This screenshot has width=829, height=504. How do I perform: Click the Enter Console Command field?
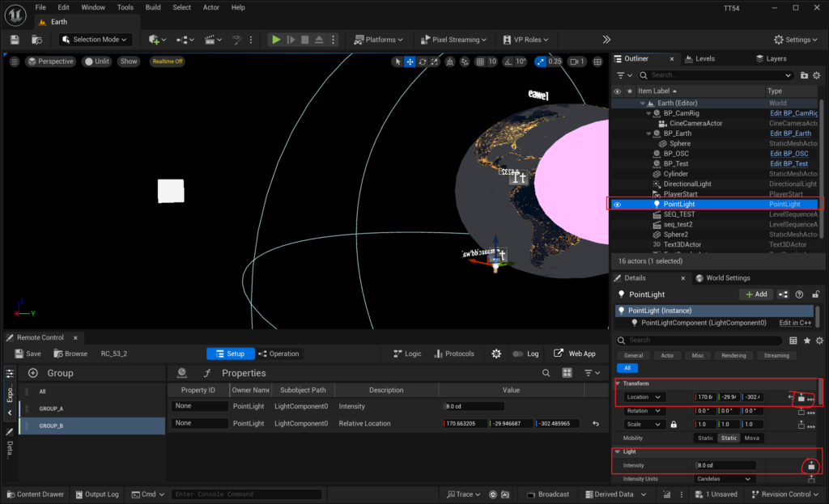246,494
